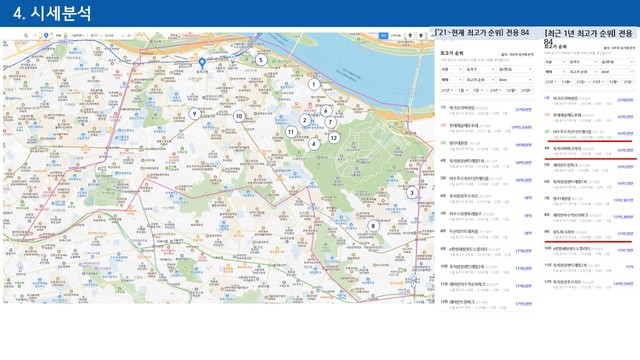This screenshot has height=360, width=640.
Task: Open the 3위 listing in the '21~현재 list
Action: [x=486, y=145]
